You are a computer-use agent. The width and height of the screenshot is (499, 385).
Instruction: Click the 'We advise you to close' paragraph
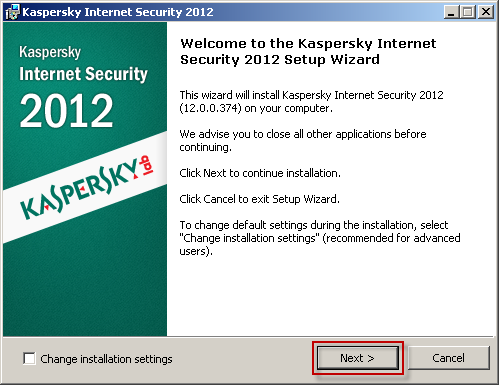point(303,140)
